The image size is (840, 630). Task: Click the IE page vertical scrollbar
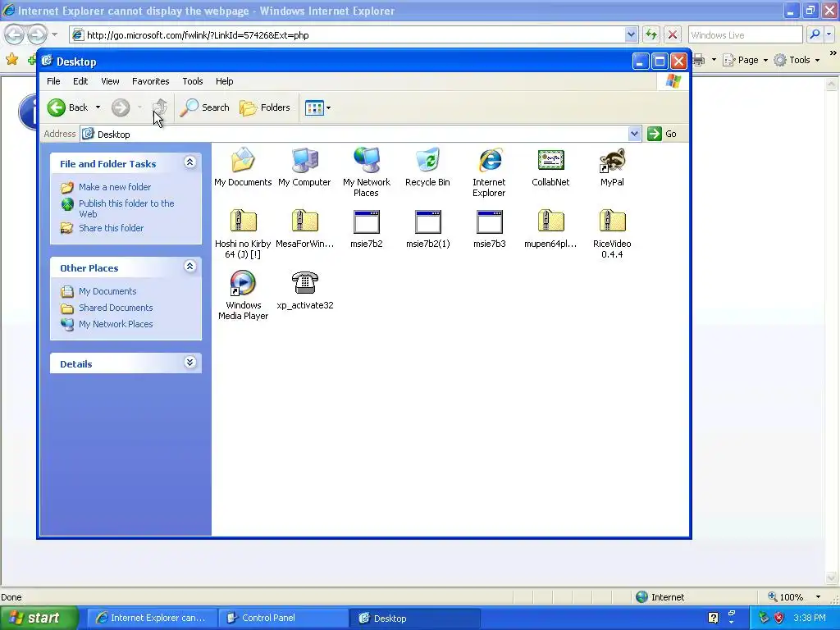[831, 331]
